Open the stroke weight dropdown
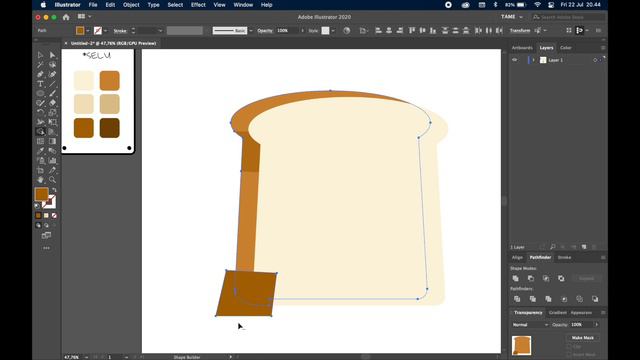 click(160, 31)
